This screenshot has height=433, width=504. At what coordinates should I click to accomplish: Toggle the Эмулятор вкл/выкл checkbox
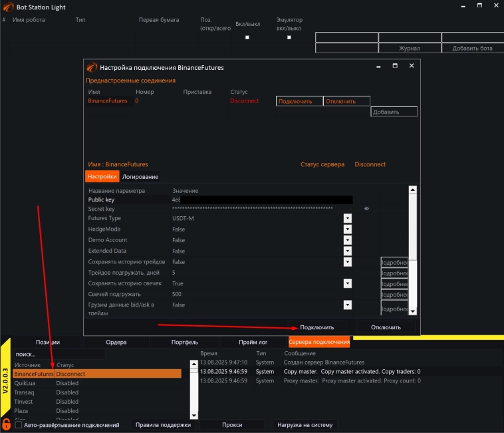(289, 37)
